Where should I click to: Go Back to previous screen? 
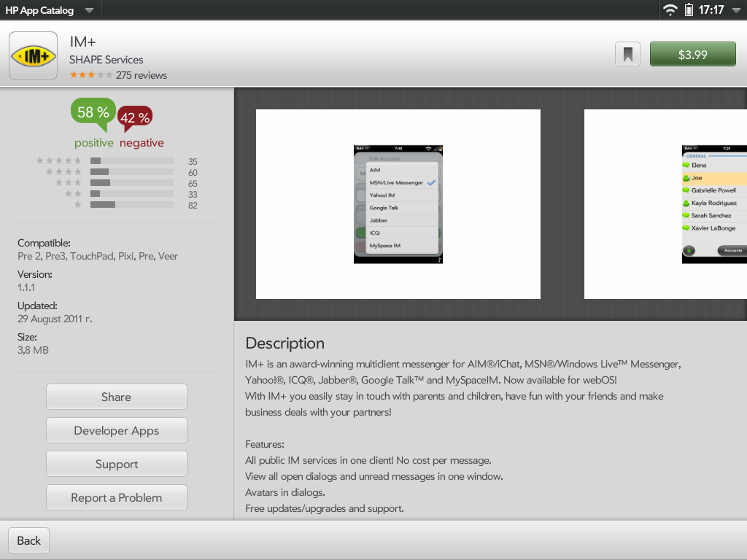[29, 540]
